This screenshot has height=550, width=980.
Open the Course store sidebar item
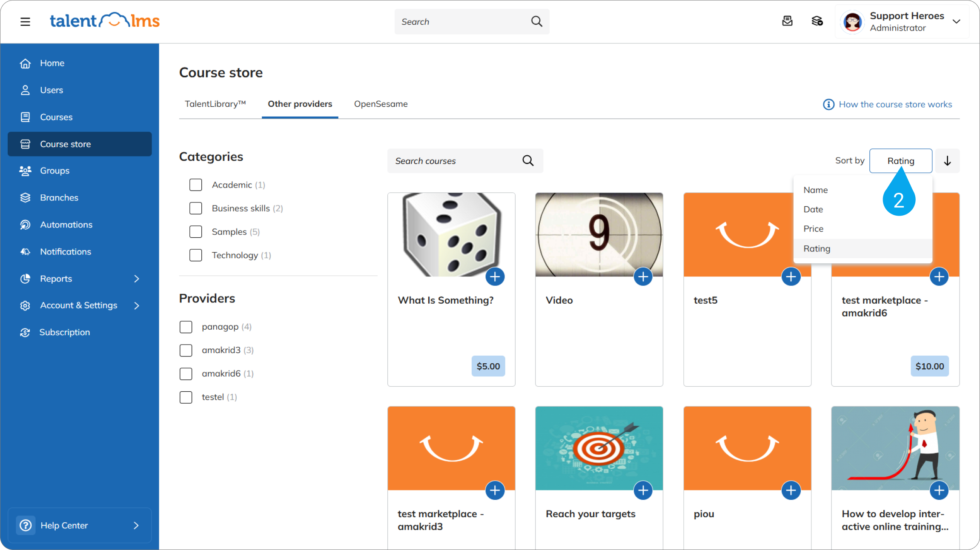[x=80, y=144]
